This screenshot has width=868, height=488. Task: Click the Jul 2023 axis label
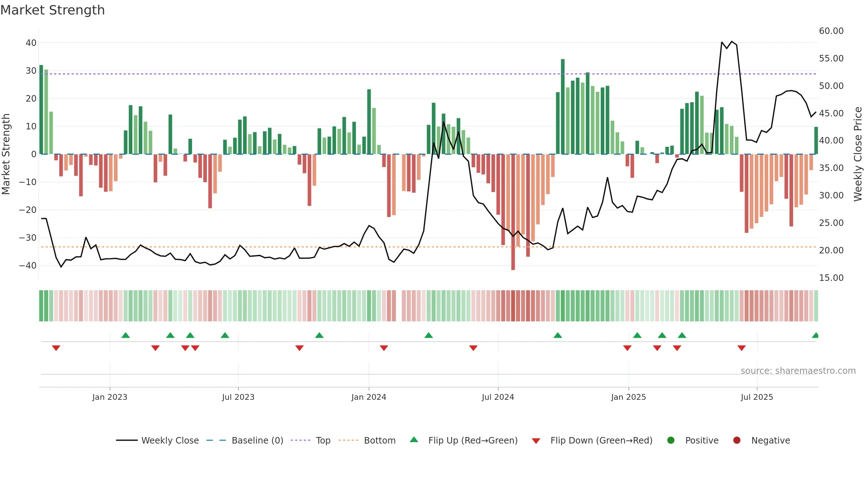pyautogui.click(x=238, y=397)
